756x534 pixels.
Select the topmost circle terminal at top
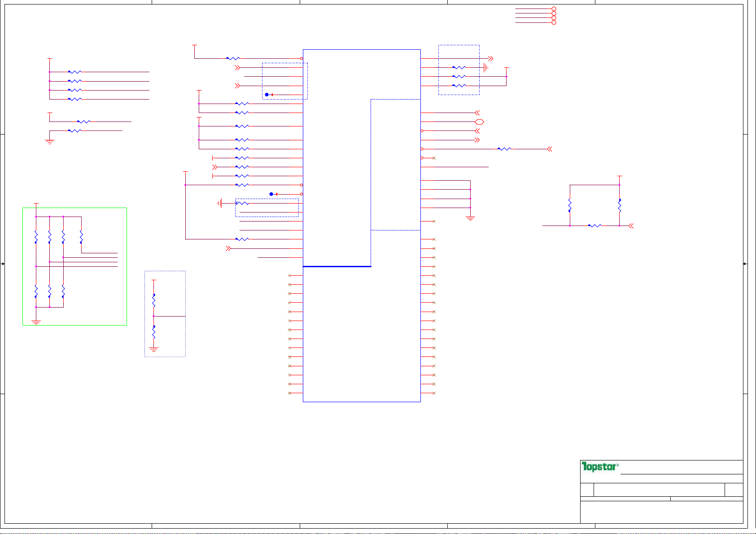click(x=554, y=9)
